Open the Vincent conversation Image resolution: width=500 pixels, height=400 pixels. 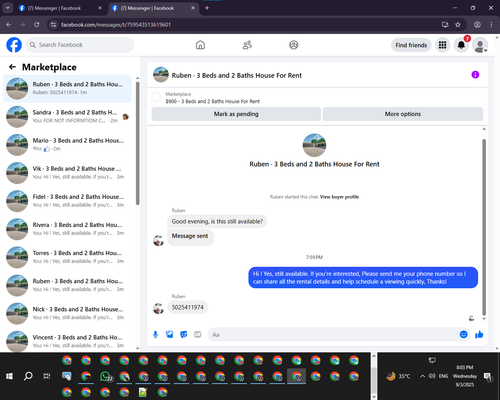(67, 341)
